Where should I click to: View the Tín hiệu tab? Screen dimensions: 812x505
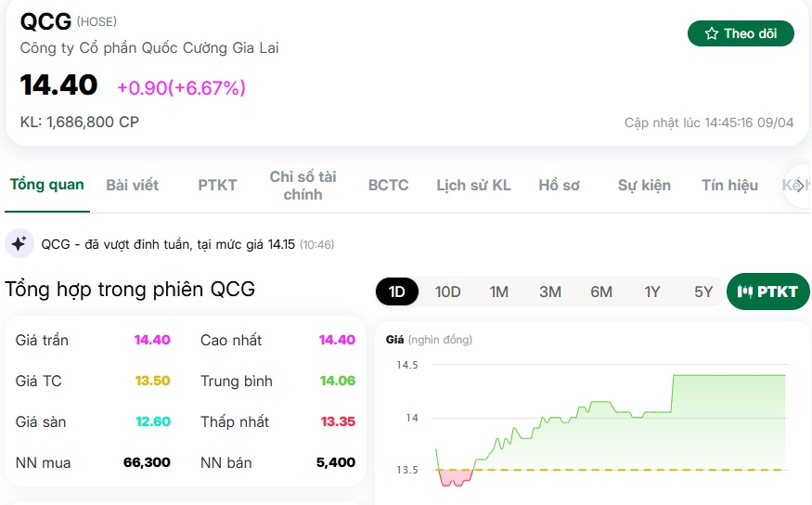729,185
